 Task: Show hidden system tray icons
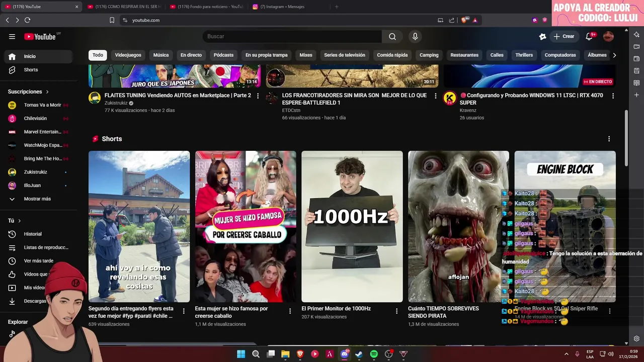click(x=567, y=354)
